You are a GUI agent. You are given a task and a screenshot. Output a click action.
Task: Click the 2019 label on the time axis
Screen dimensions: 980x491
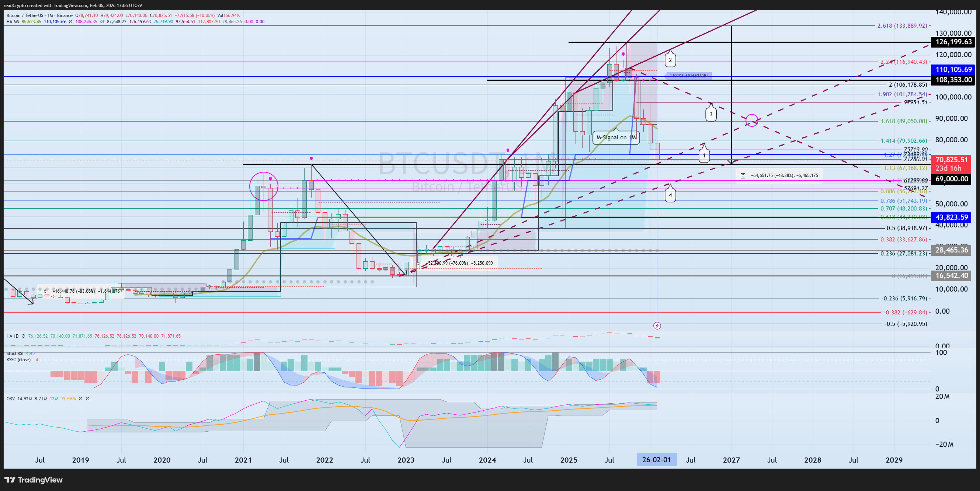(x=81, y=460)
